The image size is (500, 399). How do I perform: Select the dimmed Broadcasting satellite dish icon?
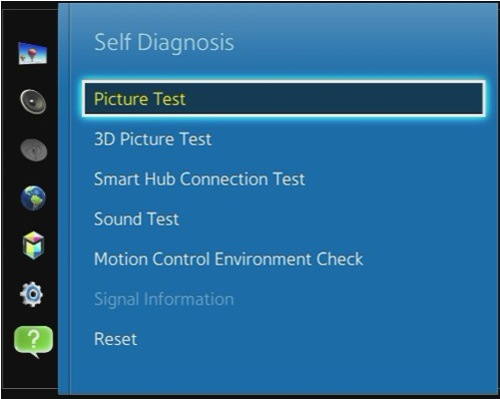(x=33, y=150)
